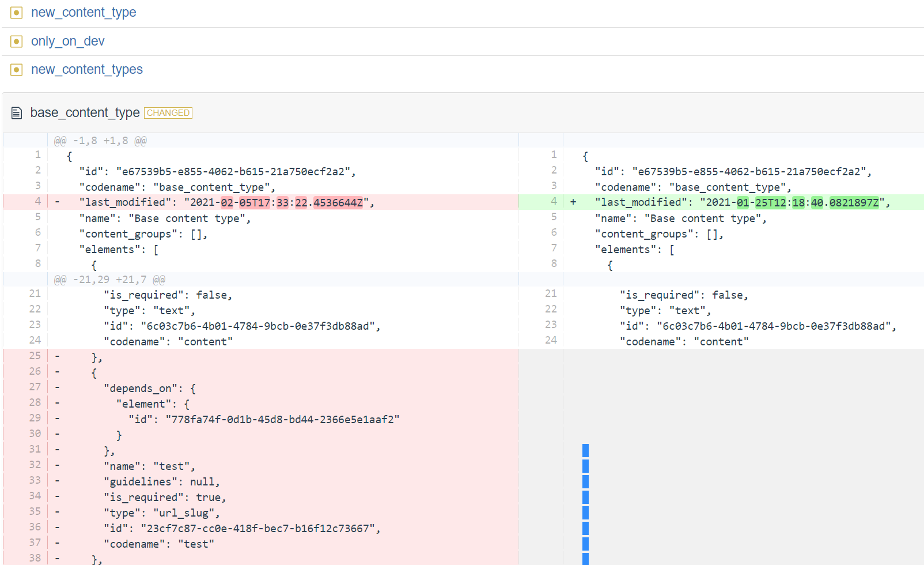
Task: Open the new_content_types file link
Action: pyautogui.click(x=87, y=70)
